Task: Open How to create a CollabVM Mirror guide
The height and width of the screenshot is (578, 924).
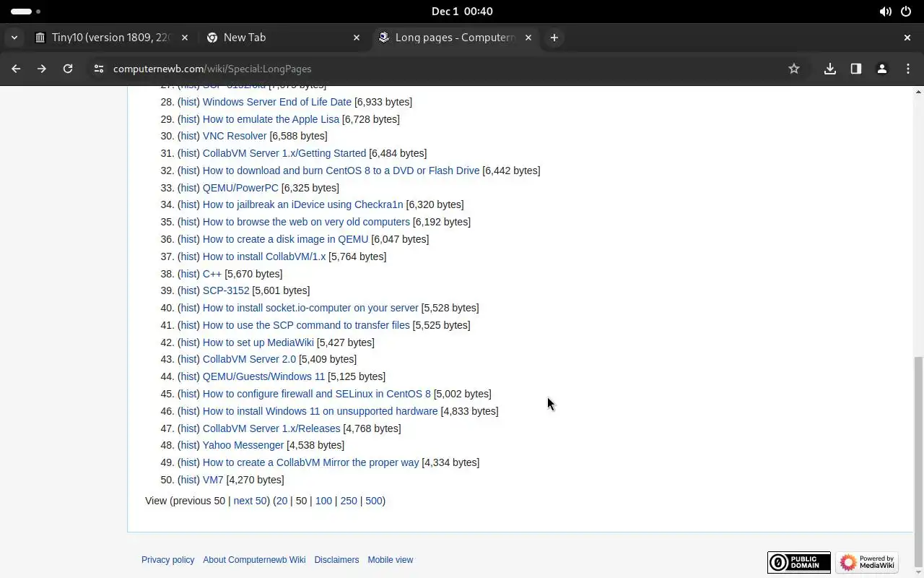Action: point(310,462)
